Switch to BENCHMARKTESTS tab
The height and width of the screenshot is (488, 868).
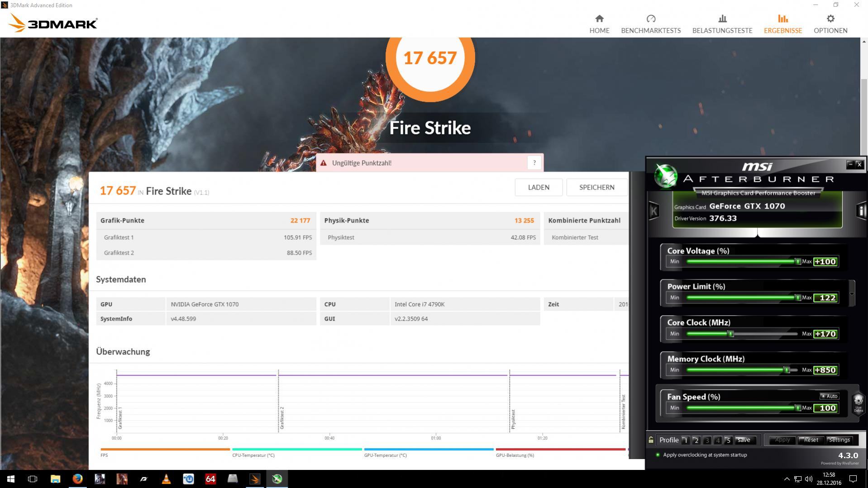pyautogui.click(x=651, y=24)
